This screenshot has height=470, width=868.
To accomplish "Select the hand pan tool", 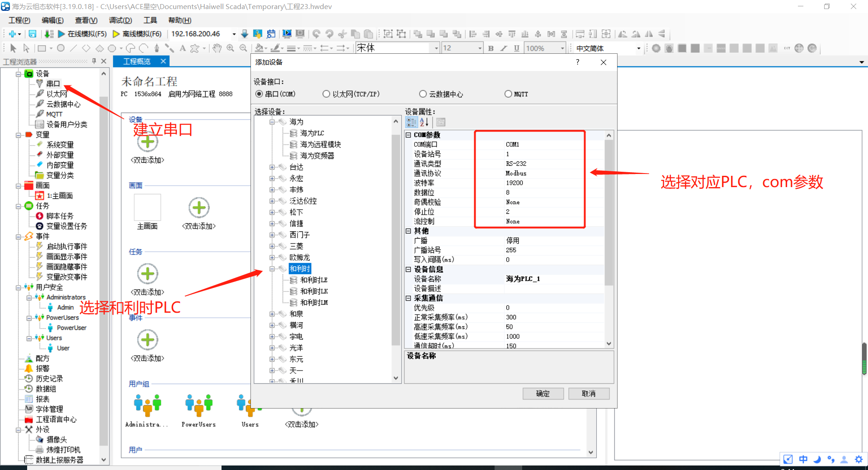I will (x=217, y=48).
